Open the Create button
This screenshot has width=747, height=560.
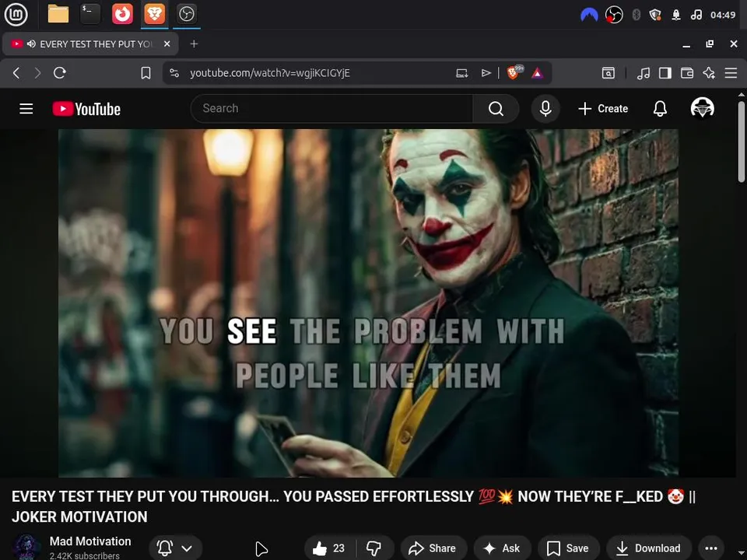coord(603,109)
